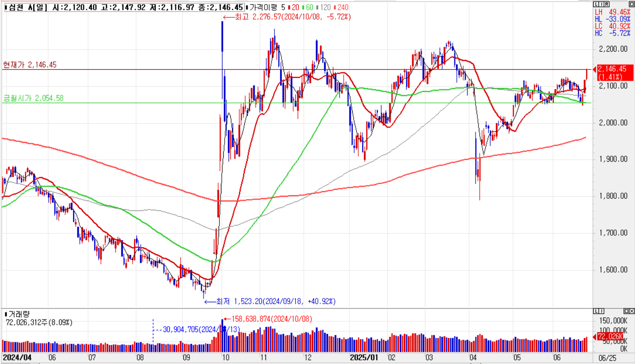Viewport: 635px width, 364px height.
Task: Click the L icon in the 거래량 panel
Action: (597, 311)
